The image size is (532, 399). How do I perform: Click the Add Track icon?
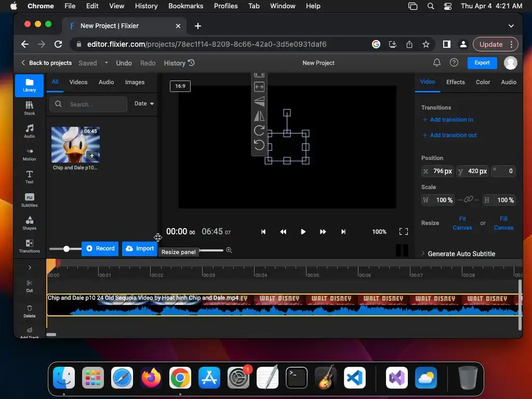[x=29, y=332]
